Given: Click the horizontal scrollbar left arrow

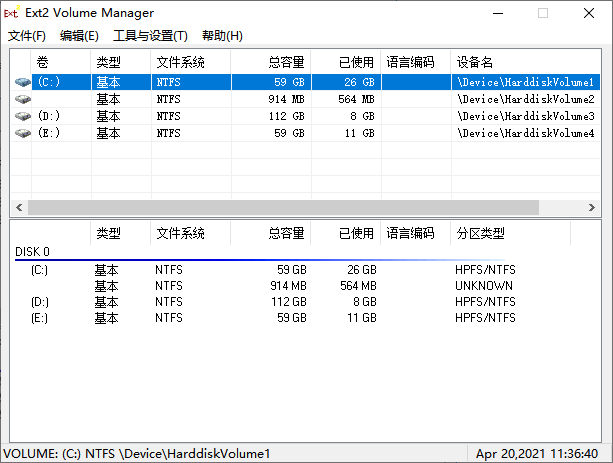Looking at the screenshot, I should click(19, 207).
